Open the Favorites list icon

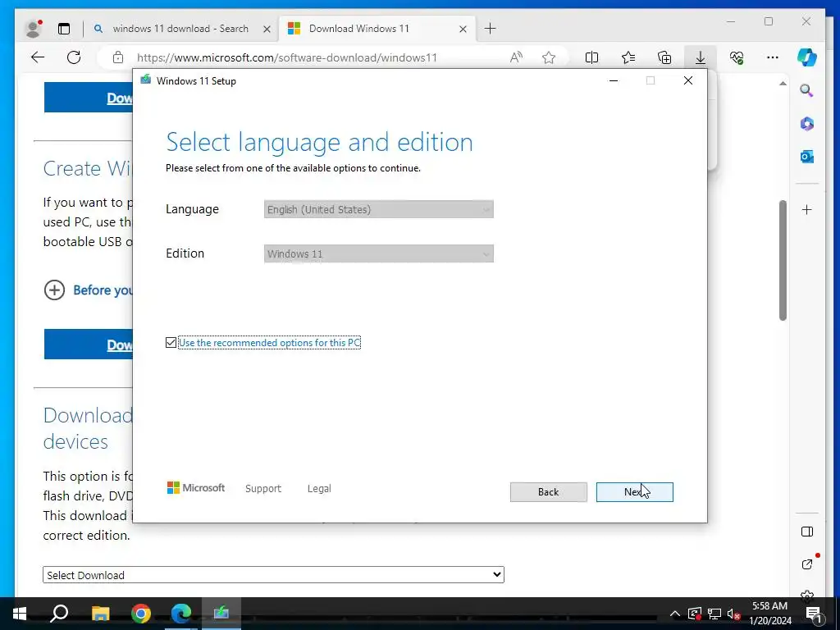628,57
